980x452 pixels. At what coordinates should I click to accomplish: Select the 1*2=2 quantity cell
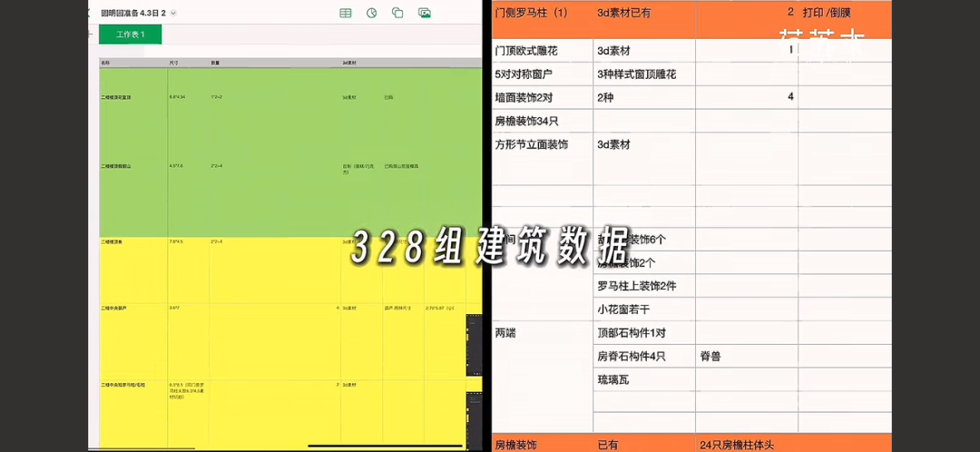(274, 97)
